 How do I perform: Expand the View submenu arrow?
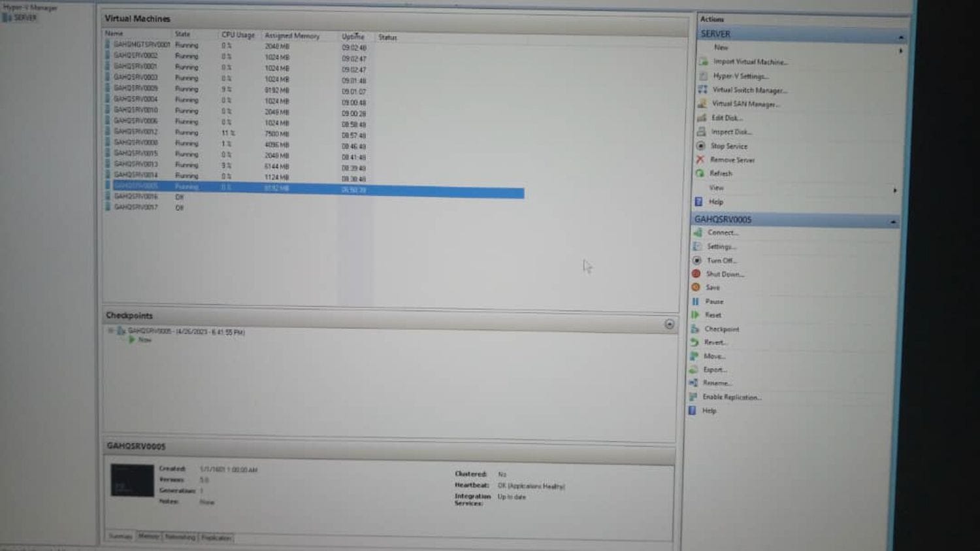[894, 190]
